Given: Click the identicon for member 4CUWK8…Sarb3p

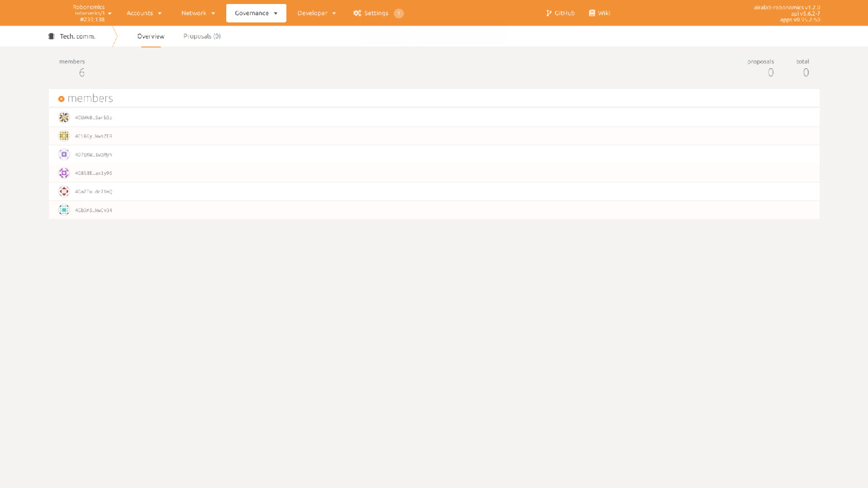Looking at the screenshot, I should coord(64,117).
